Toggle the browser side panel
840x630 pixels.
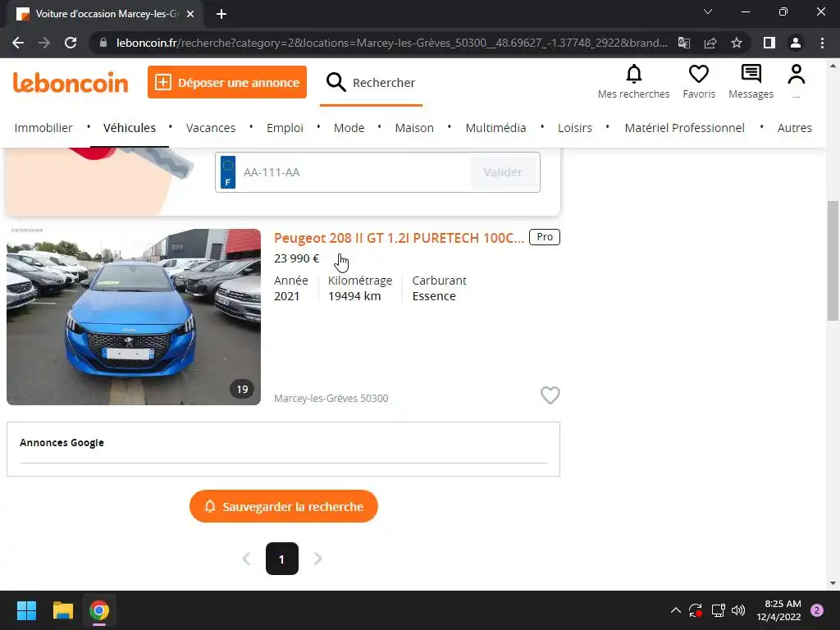769,43
